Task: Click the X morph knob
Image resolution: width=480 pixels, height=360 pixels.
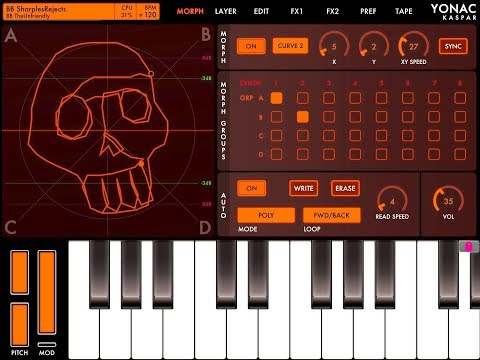Action: pos(334,45)
